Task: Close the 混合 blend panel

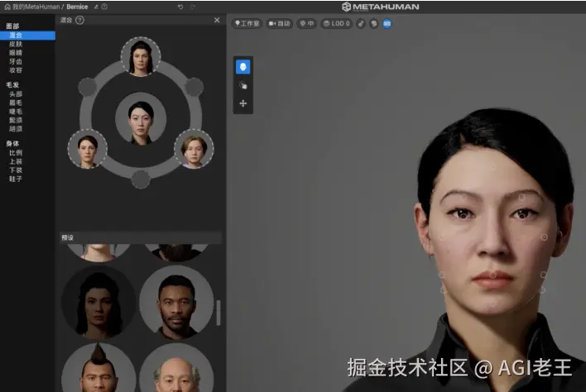Action: tap(217, 20)
